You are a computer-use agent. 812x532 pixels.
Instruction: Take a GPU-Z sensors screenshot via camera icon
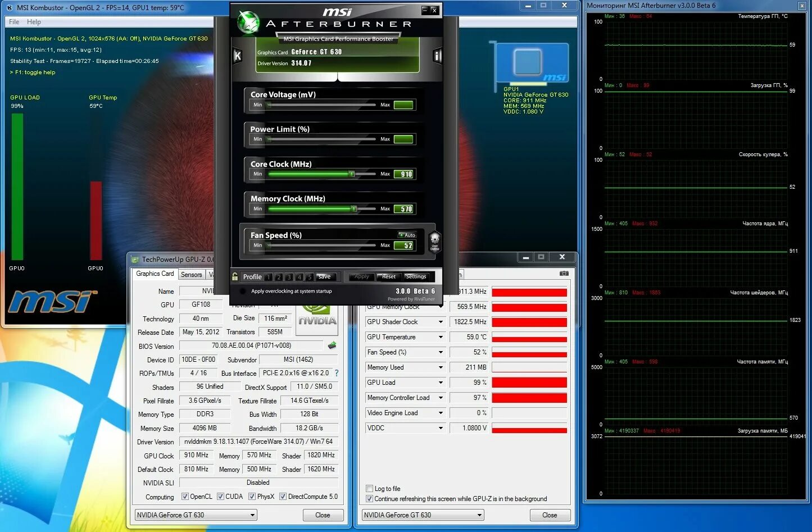pyautogui.click(x=564, y=274)
